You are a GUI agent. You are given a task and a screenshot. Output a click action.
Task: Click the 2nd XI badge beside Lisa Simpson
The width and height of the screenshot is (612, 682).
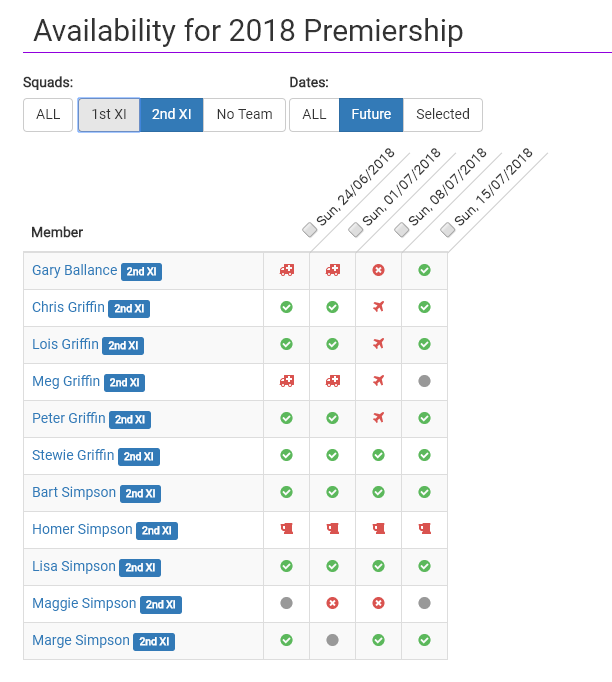pyautogui.click(x=139, y=567)
